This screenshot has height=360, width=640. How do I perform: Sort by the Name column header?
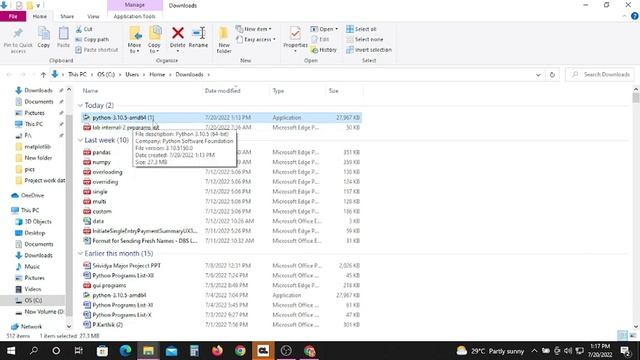(x=90, y=91)
